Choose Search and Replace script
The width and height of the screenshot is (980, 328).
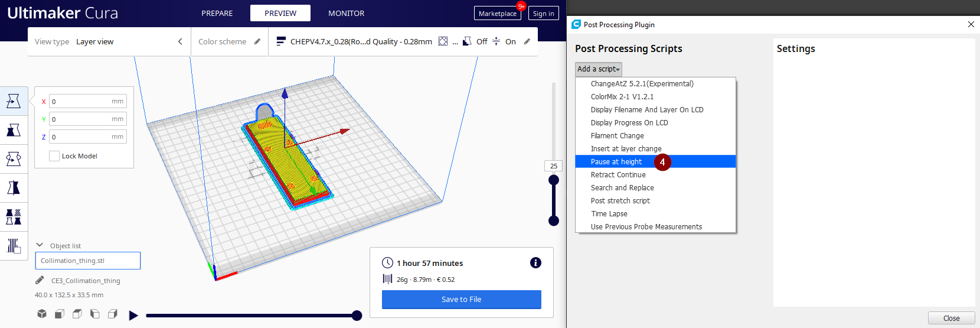656,188
